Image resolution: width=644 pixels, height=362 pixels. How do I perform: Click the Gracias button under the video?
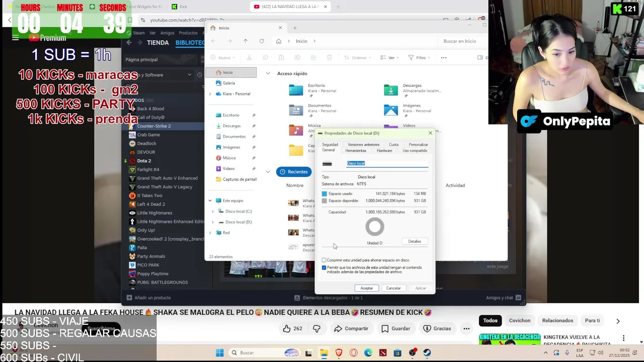[437, 328]
